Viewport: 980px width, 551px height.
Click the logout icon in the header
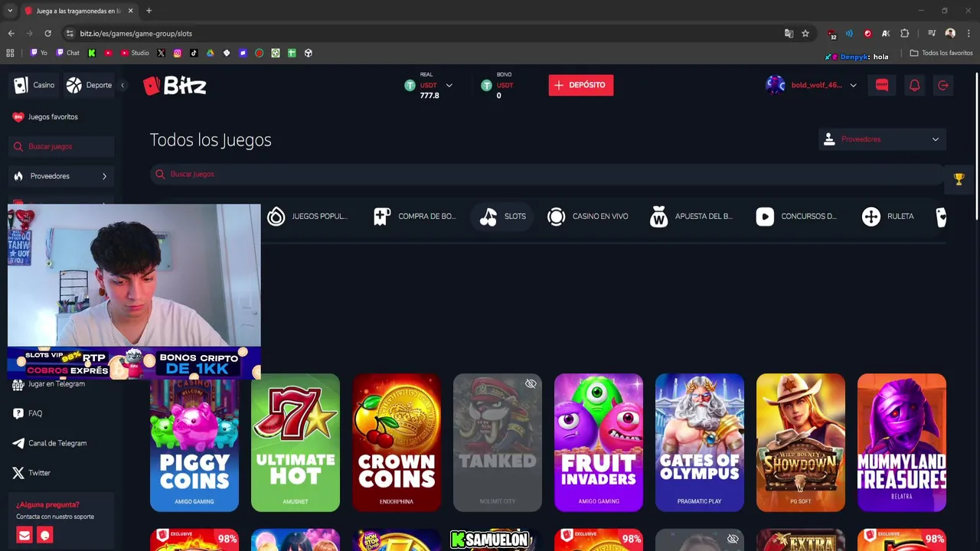pyautogui.click(x=943, y=85)
